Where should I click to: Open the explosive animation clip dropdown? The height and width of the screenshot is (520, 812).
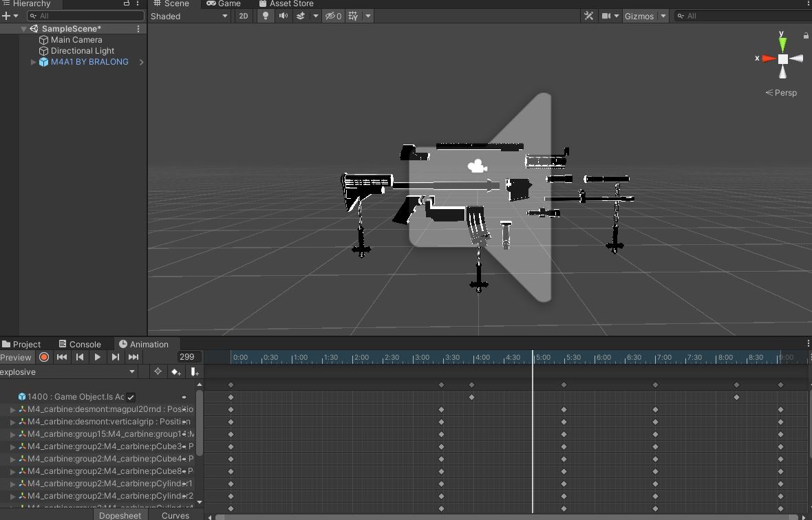coord(68,372)
